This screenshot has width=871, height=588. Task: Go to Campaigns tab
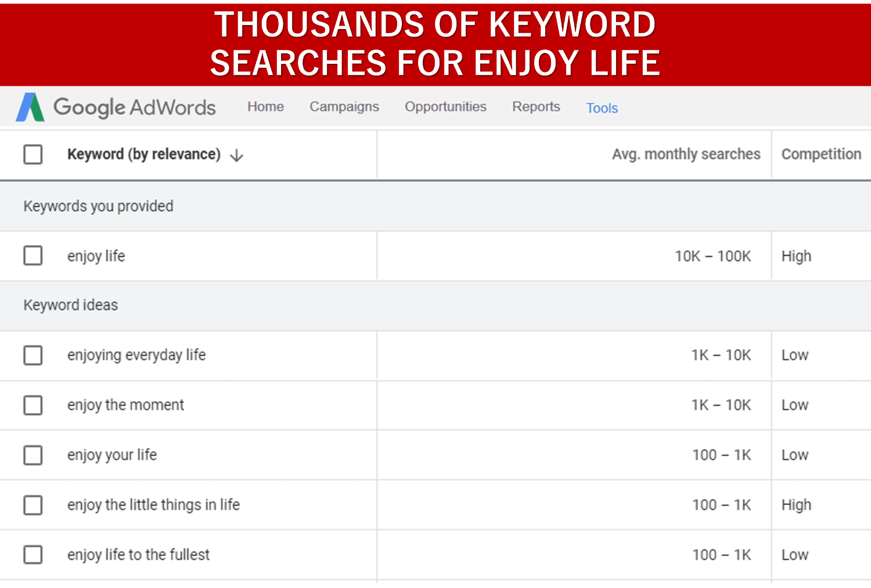pos(344,107)
